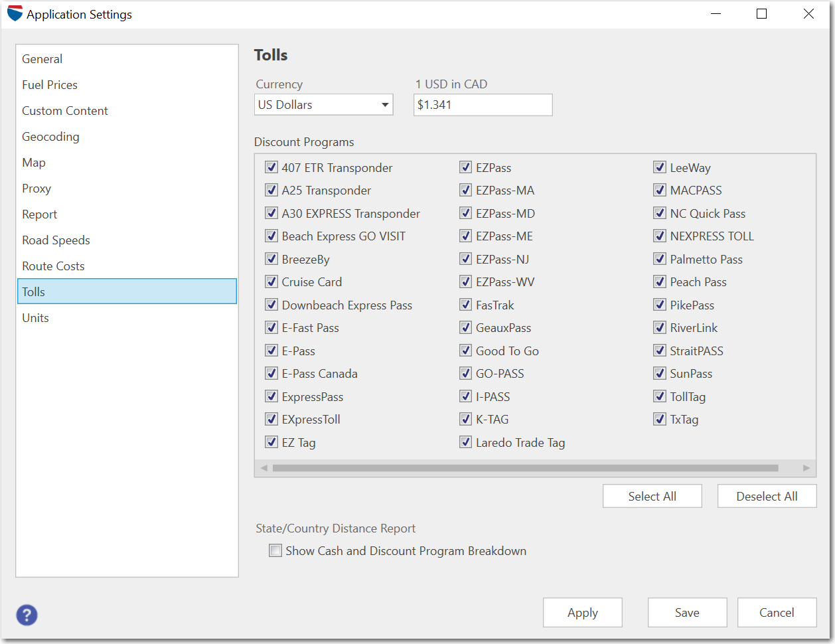This screenshot has width=835, height=644.
Task: Uncheck the I-PASS program
Action: click(x=466, y=396)
